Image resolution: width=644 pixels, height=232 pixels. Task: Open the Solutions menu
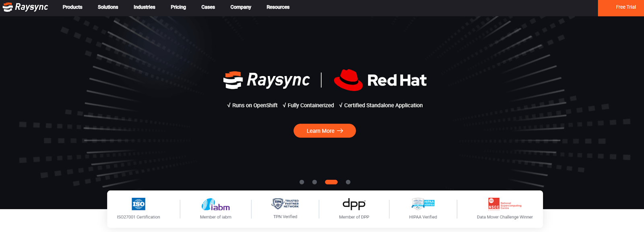[x=108, y=7]
